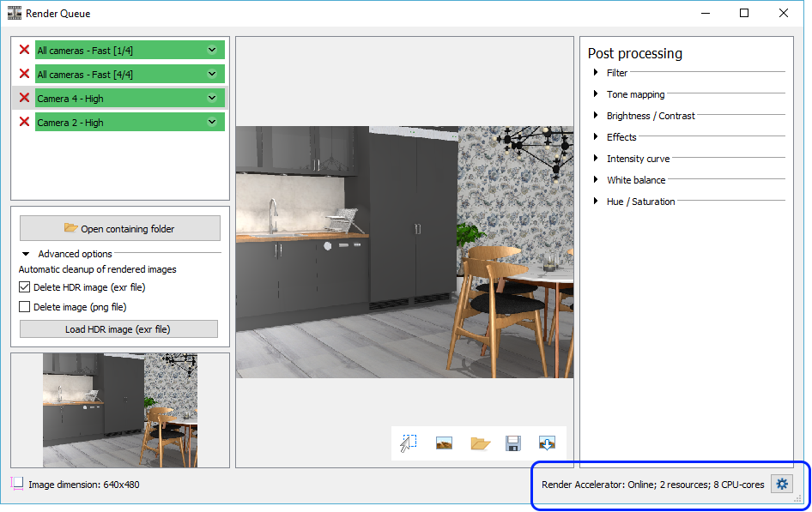Image resolution: width=812 pixels, height=512 pixels.
Task: Select the kitchen render thumbnail preview
Action: pos(120,410)
